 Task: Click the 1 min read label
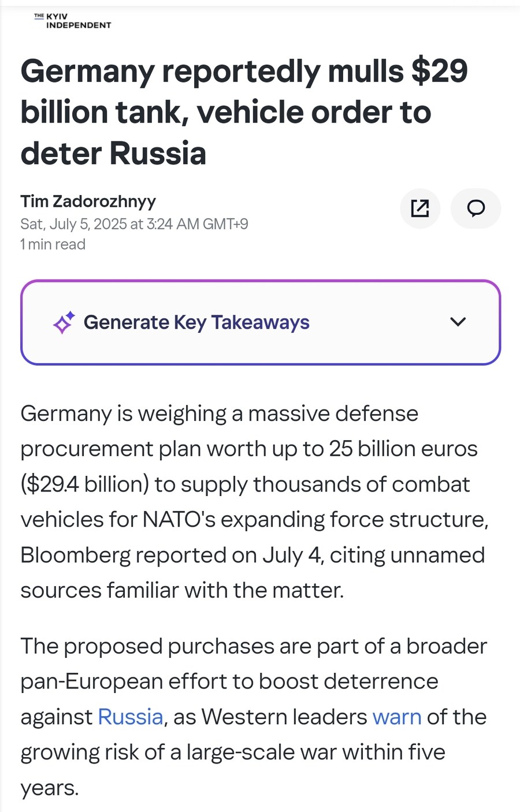53,244
